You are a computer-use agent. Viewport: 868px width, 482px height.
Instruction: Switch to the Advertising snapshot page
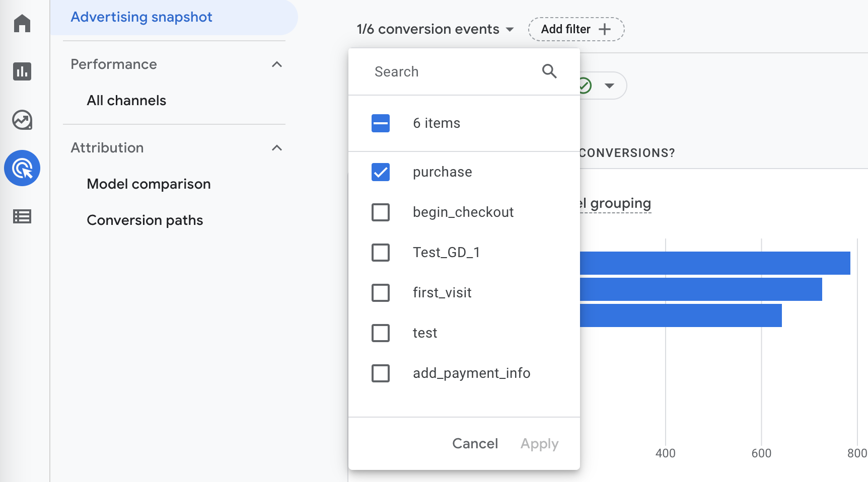click(141, 17)
